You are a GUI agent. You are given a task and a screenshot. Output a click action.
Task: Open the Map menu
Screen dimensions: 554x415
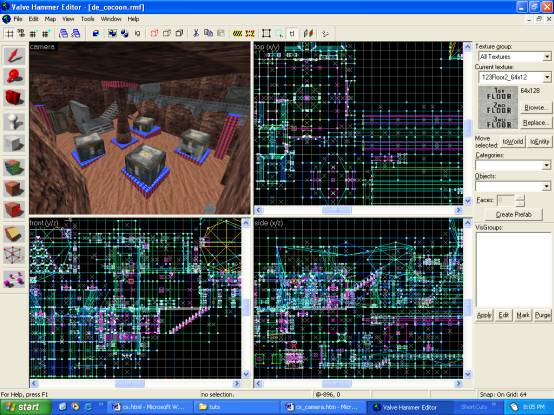coord(50,19)
